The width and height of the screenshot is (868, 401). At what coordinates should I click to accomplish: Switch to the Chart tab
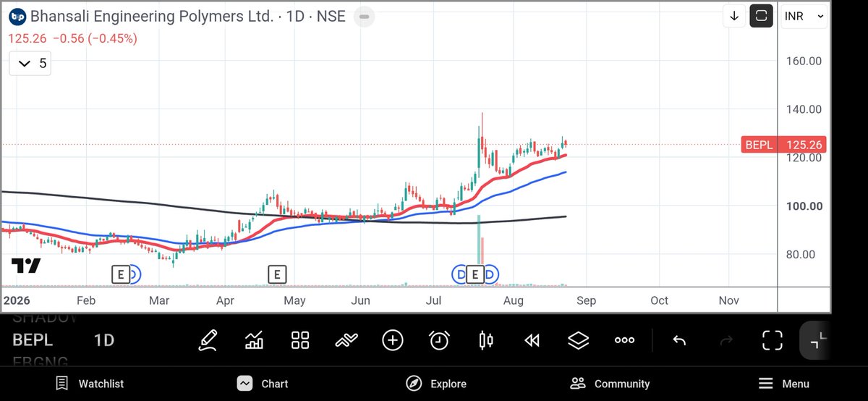(x=263, y=384)
